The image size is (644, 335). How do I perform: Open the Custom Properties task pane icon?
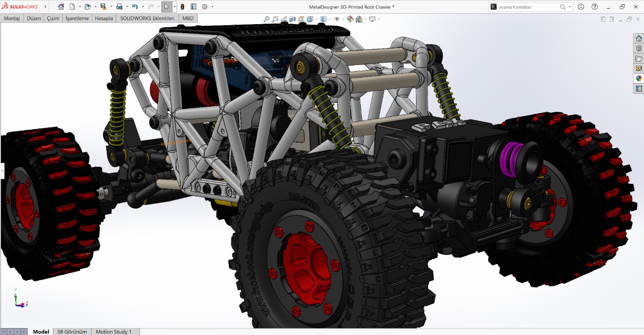click(638, 89)
